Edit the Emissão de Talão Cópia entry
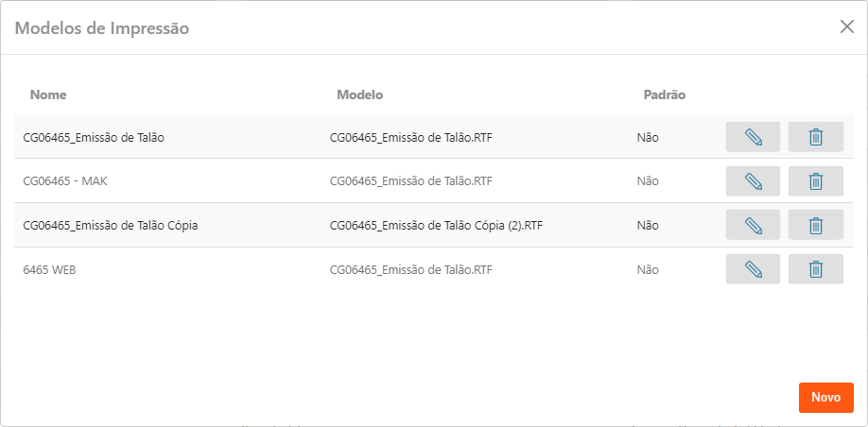This screenshot has width=868, height=427. (x=753, y=225)
